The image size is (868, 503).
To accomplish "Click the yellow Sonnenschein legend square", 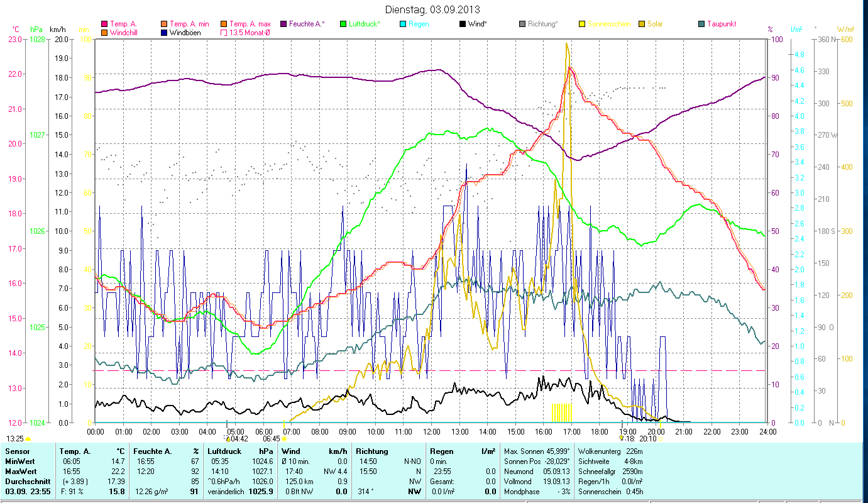I will click(x=582, y=24).
